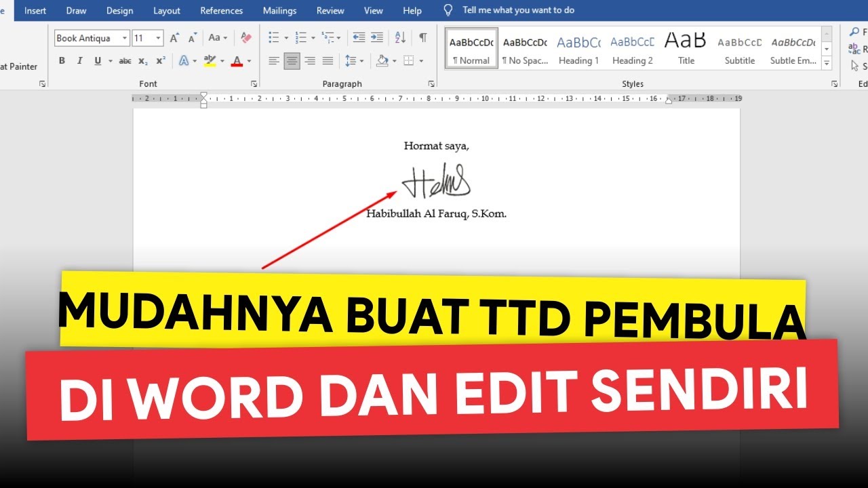Justify the paragraph text
Viewport: 868px width, 488px height.
[x=328, y=61]
